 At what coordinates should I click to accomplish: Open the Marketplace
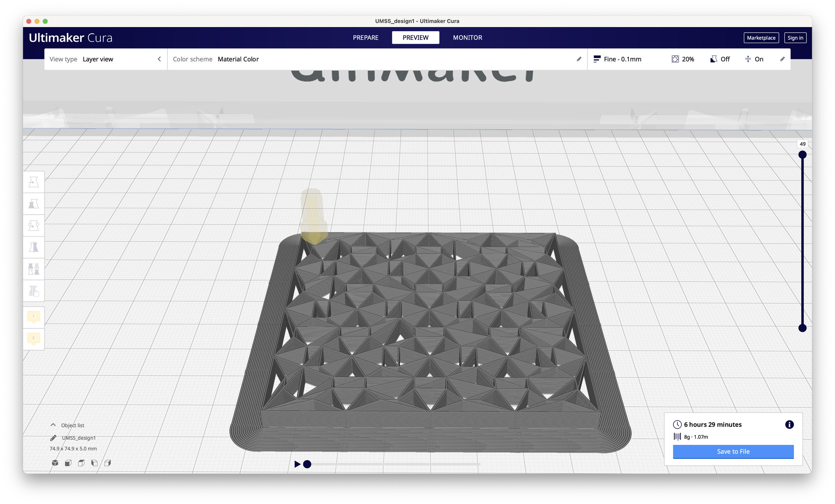pos(761,38)
